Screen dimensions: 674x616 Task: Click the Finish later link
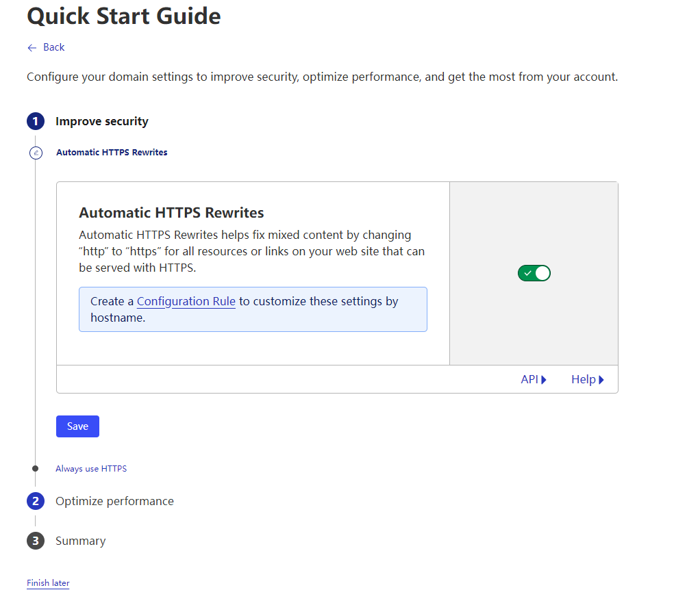[x=48, y=583]
